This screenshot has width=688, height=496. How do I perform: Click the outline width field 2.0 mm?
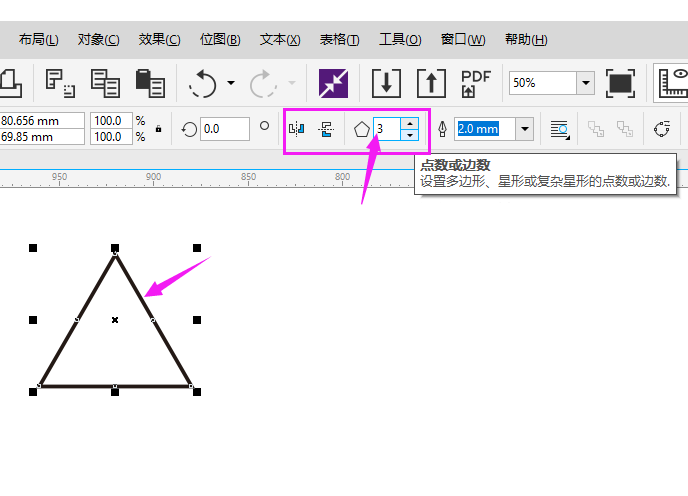(485, 129)
